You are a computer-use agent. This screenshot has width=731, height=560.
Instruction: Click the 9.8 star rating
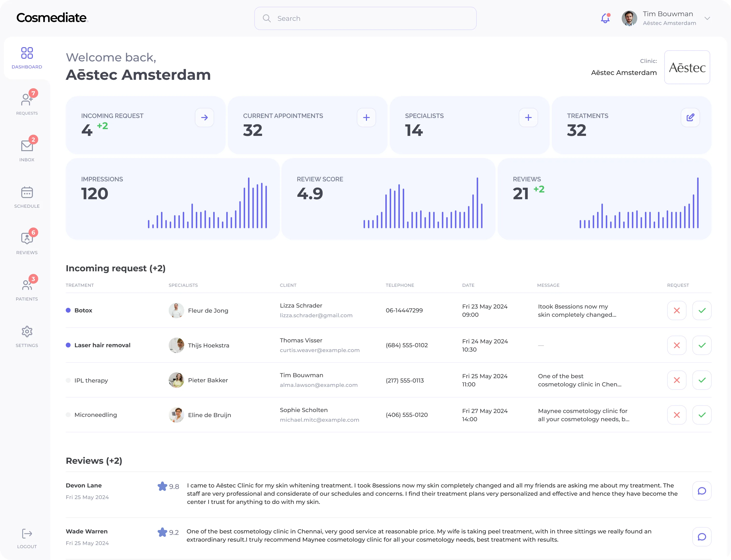pyautogui.click(x=168, y=486)
